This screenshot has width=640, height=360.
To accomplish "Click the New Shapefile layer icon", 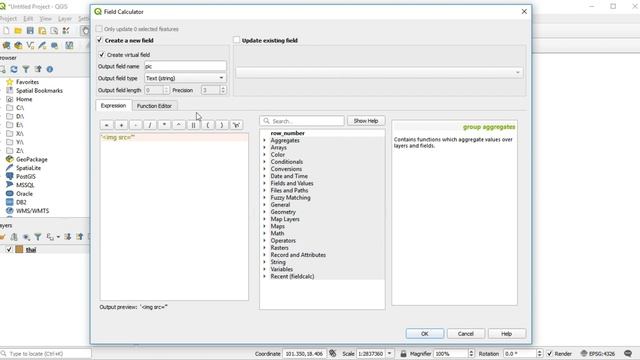I will (30, 45).
